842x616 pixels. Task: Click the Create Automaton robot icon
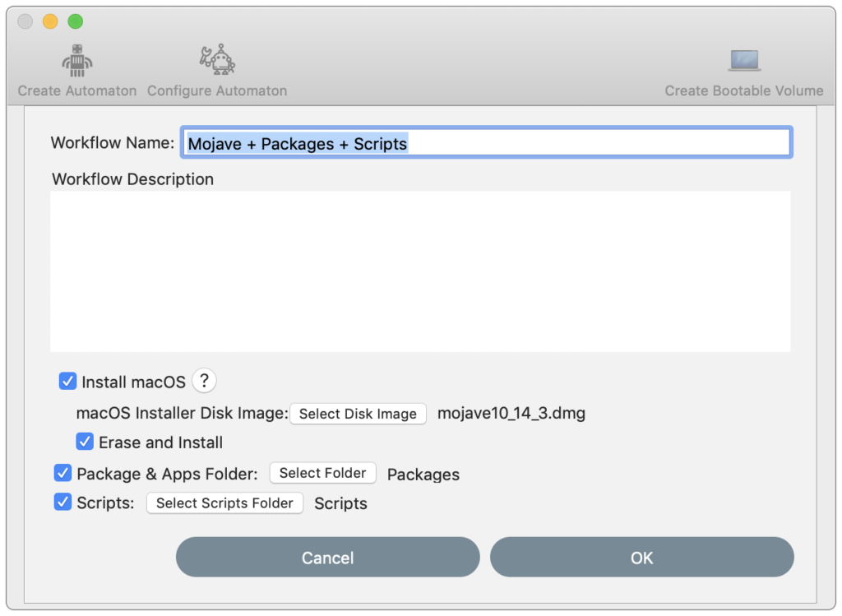click(x=76, y=60)
